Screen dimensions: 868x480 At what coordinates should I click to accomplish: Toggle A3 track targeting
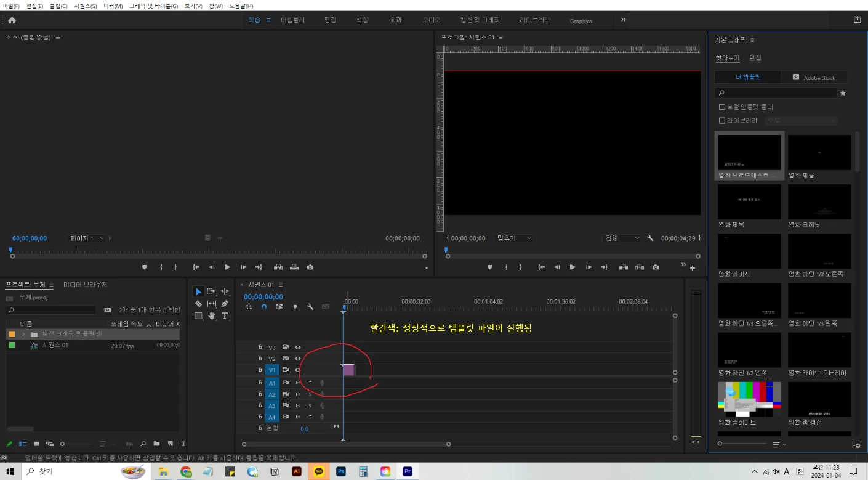click(272, 406)
